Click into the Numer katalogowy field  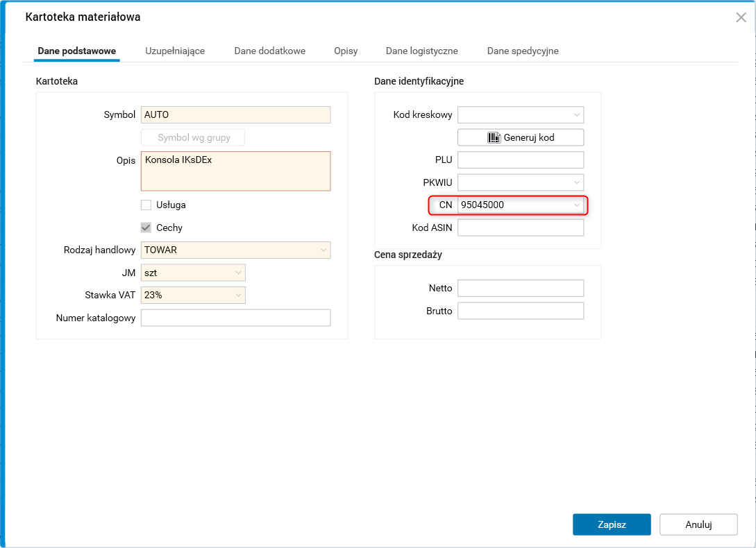click(x=235, y=318)
